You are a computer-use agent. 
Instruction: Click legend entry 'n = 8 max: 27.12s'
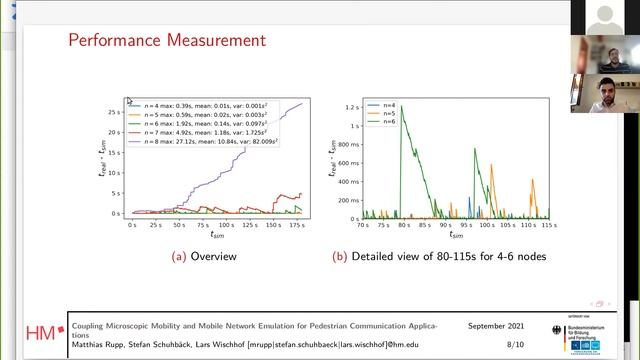203,142
